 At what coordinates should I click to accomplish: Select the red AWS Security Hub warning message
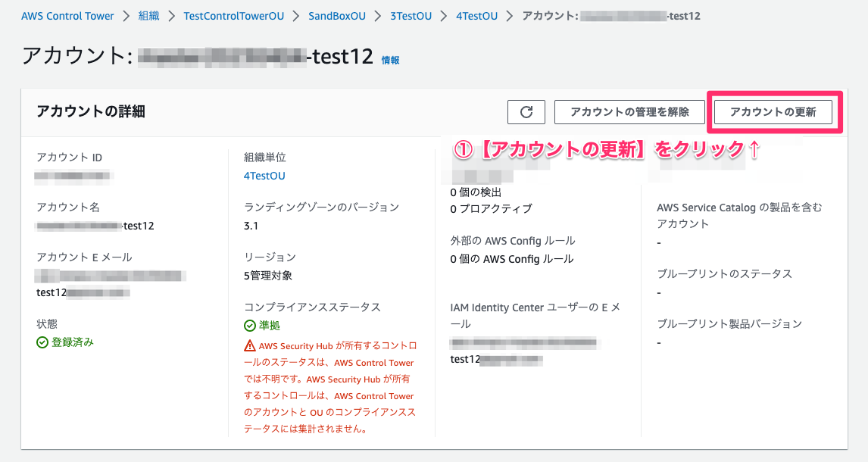tap(330, 387)
